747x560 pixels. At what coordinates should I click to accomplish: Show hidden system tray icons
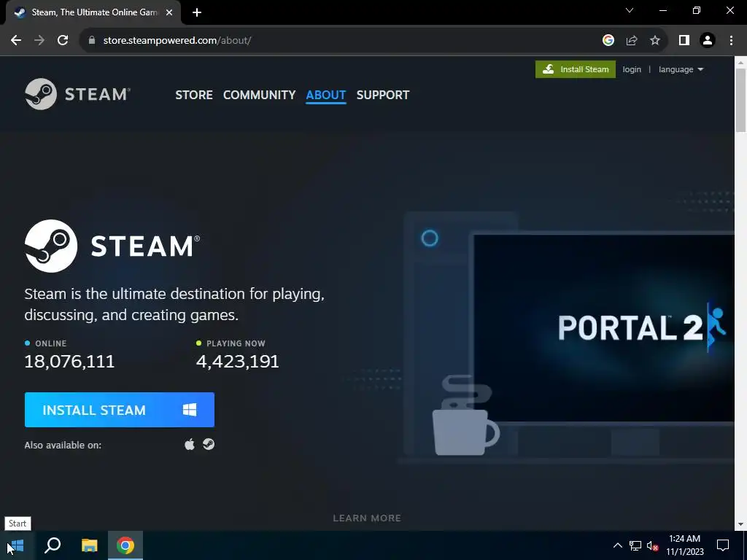point(617,545)
